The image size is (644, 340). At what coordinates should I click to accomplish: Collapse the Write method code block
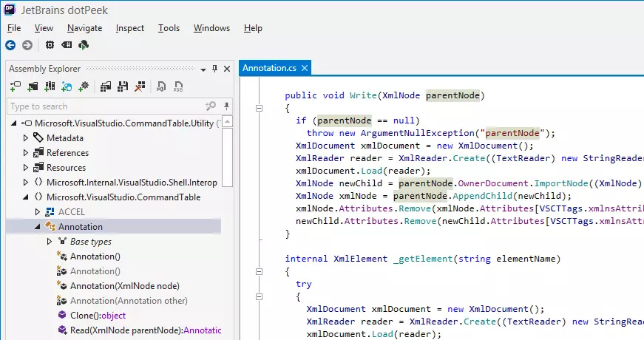259,108
